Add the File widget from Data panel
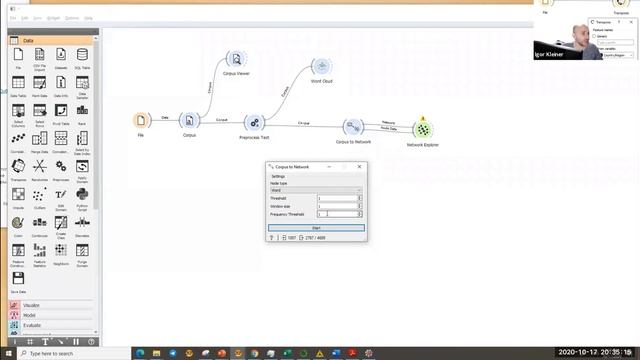The image size is (640, 360). [18, 58]
